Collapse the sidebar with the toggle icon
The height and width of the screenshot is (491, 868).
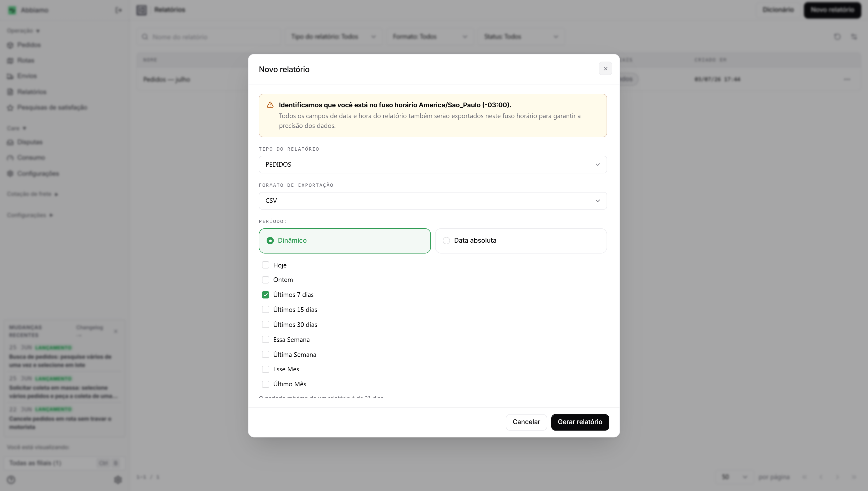[118, 10]
